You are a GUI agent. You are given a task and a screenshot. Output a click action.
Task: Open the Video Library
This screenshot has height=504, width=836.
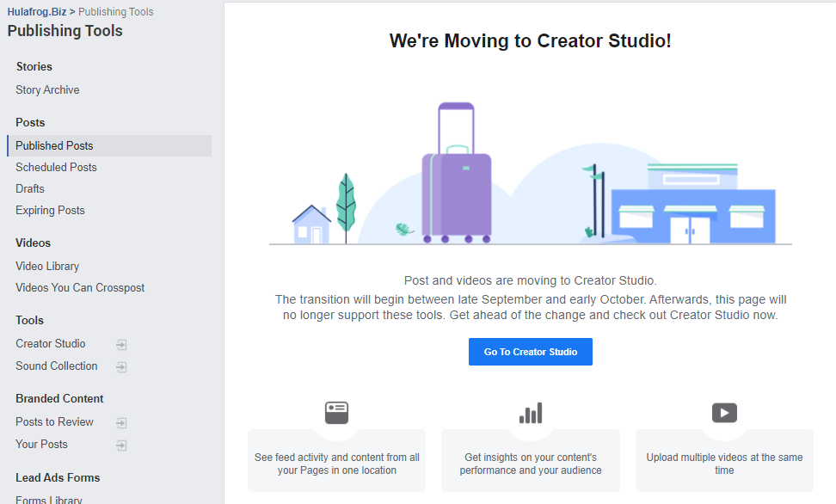47,267
